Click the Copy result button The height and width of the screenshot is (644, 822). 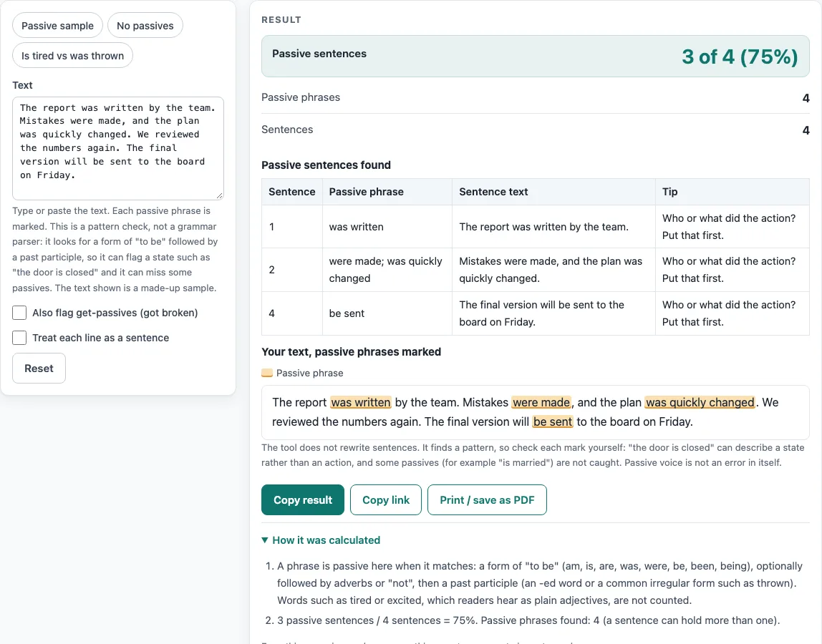302,500
